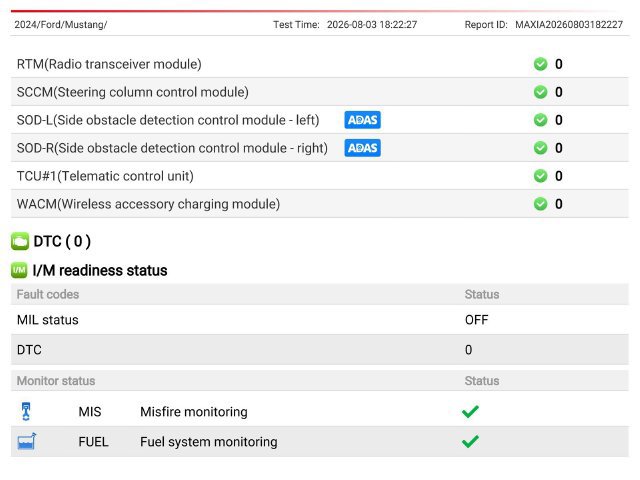Click the Fault codes column header
Screen dimensions: 640x480
(x=48, y=294)
